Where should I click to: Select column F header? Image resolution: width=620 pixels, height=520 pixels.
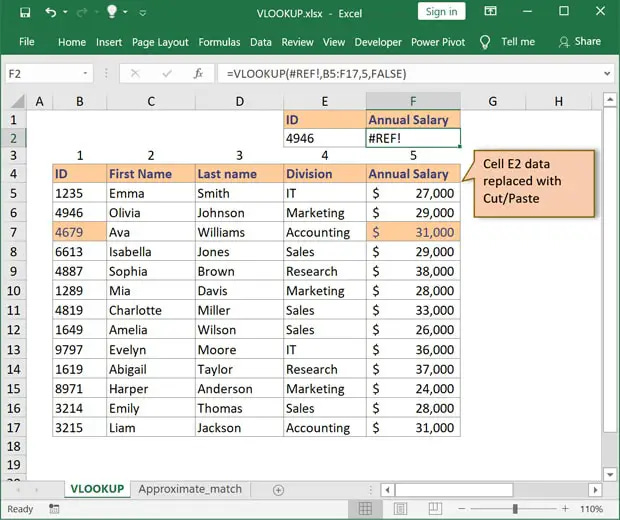tap(413, 101)
